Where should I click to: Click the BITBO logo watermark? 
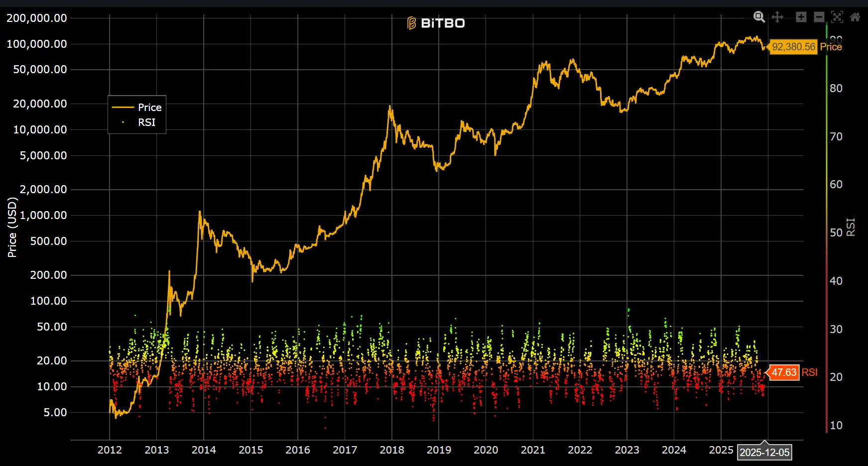click(x=436, y=23)
